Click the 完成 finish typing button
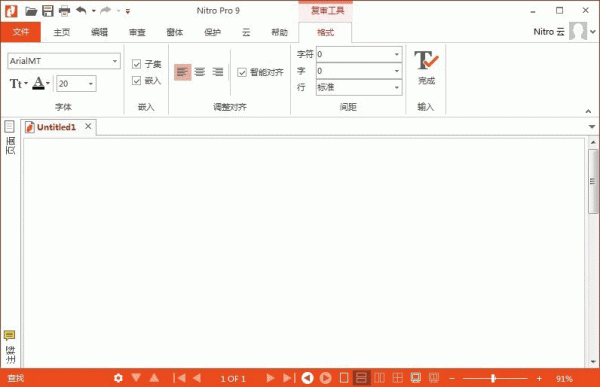The image size is (600, 387). [x=426, y=67]
